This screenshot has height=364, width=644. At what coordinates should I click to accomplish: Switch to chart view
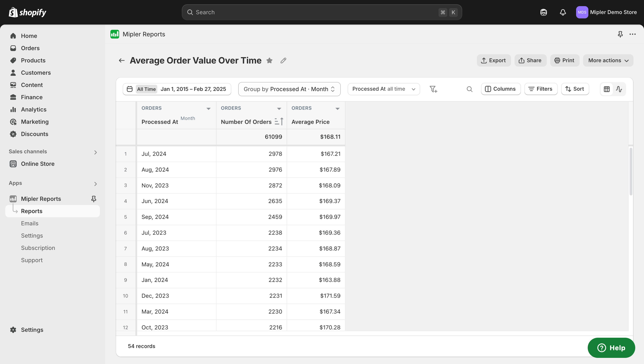click(x=619, y=89)
